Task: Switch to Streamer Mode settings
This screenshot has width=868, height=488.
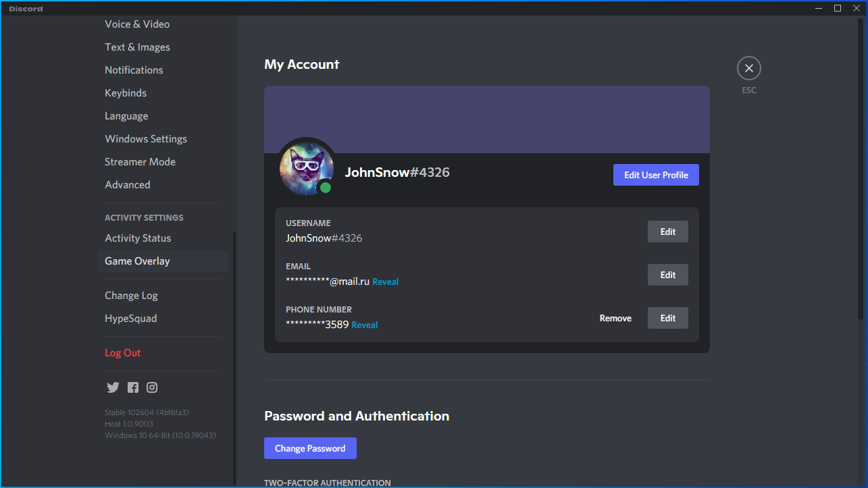Action: [x=140, y=162]
